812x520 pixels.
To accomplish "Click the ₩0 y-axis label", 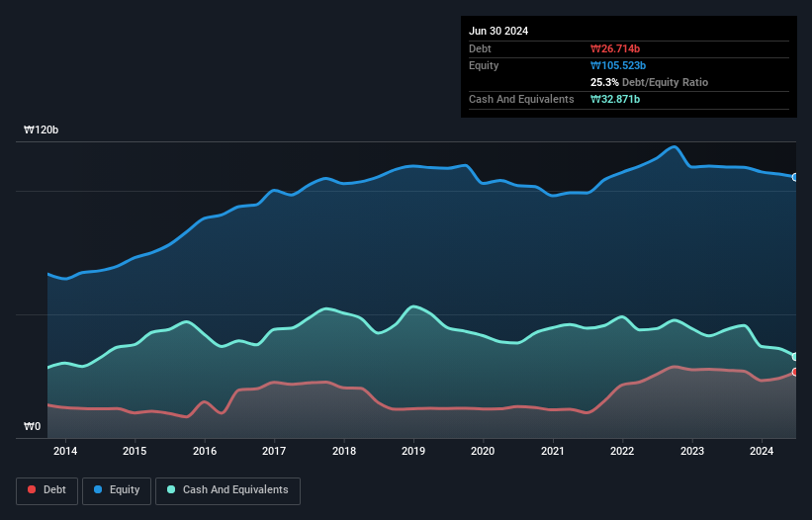I will click(32, 426).
